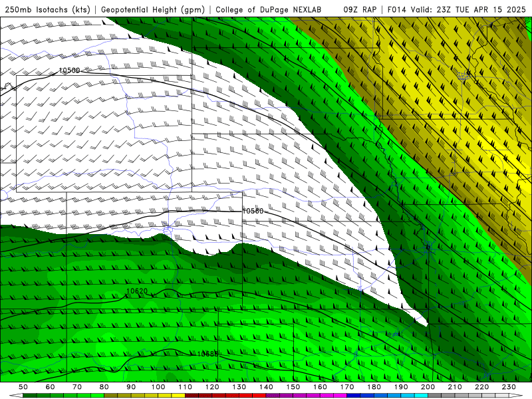
Task: Click the 'College of DuPage NEXLAB' label
Action: pos(269,10)
